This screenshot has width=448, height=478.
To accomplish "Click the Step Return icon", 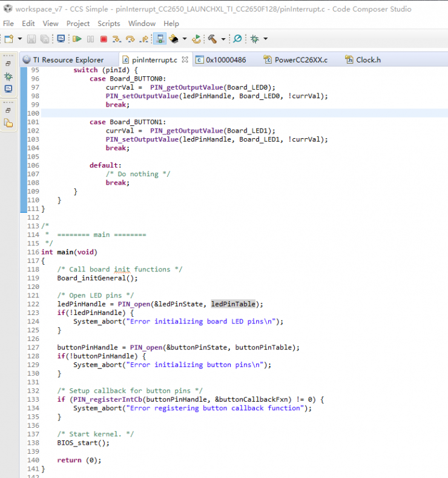I will (143, 39).
